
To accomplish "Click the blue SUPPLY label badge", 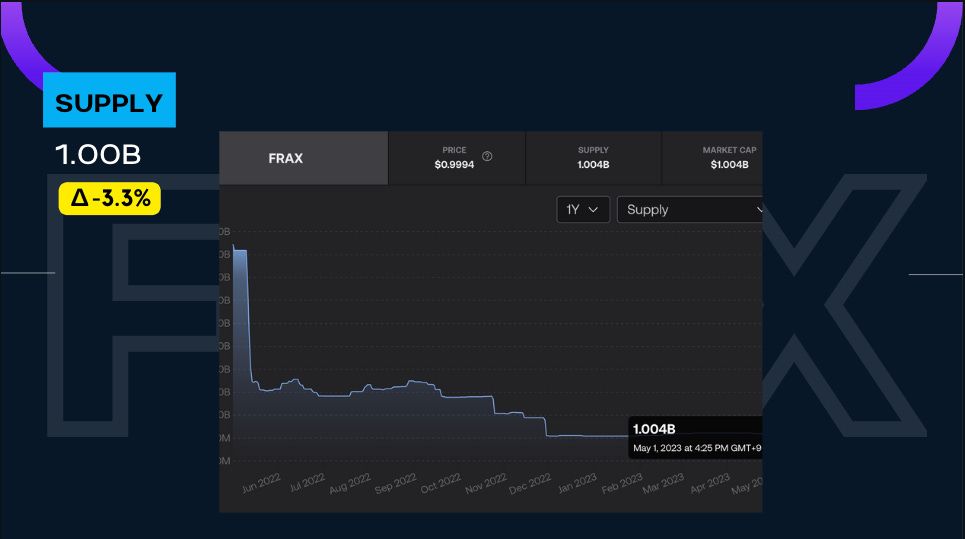I will click(x=109, y=101).
